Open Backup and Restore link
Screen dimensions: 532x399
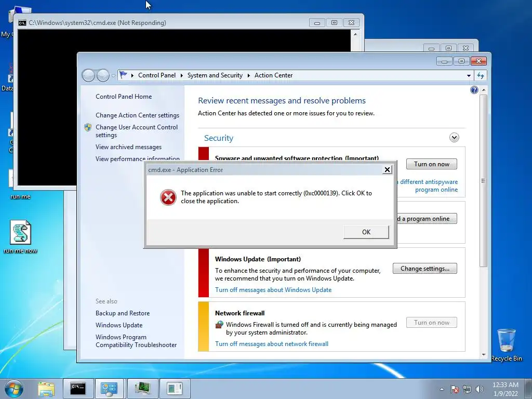123,313
